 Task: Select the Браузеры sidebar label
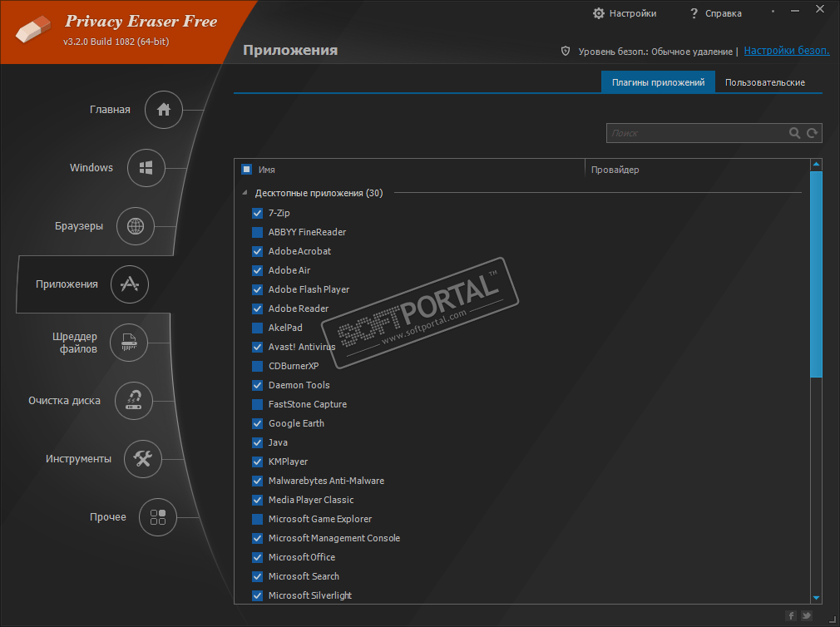79,226
